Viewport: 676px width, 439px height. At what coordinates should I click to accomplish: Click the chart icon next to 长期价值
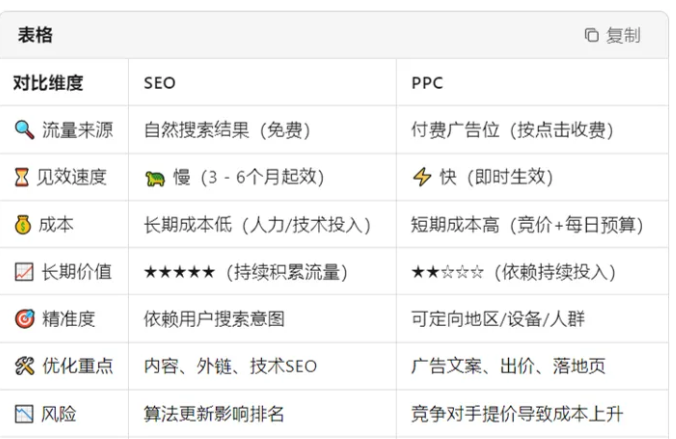[23, 272]
